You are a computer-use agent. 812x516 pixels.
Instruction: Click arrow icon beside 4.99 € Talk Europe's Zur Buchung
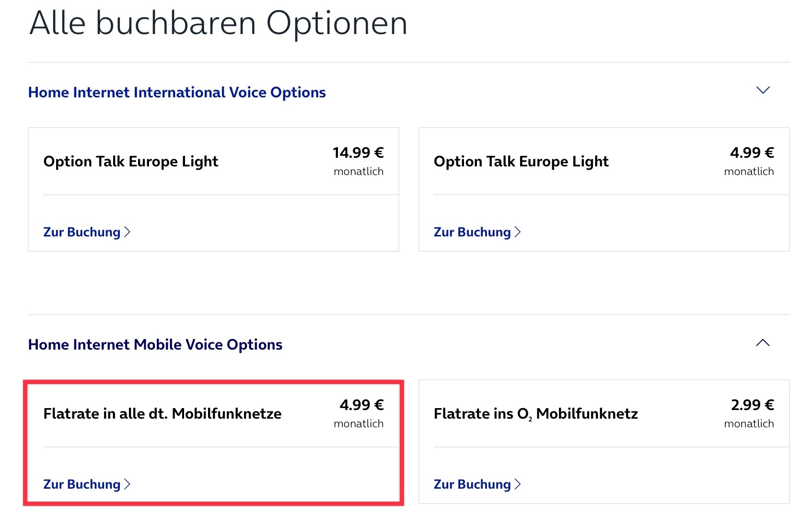(x=518, y=232)
